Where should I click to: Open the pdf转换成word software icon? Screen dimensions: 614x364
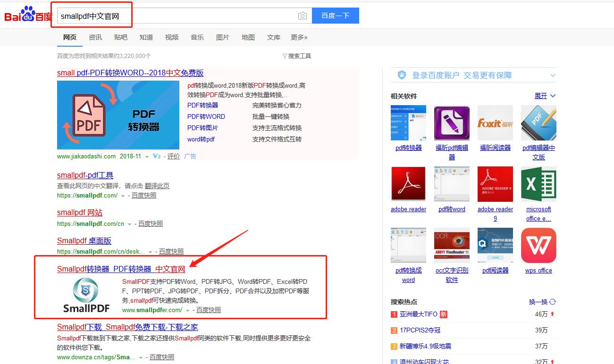(x=408, y=245)
